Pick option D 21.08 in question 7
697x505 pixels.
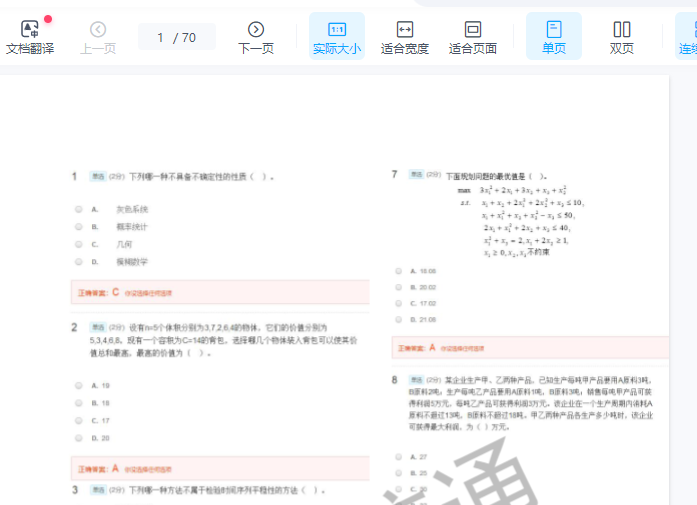coord(398,319)
